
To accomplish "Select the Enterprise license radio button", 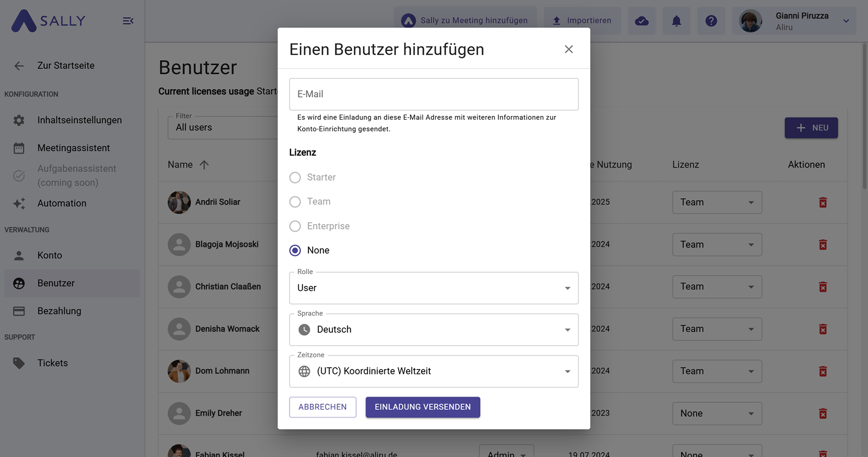I will coord(295,226).
